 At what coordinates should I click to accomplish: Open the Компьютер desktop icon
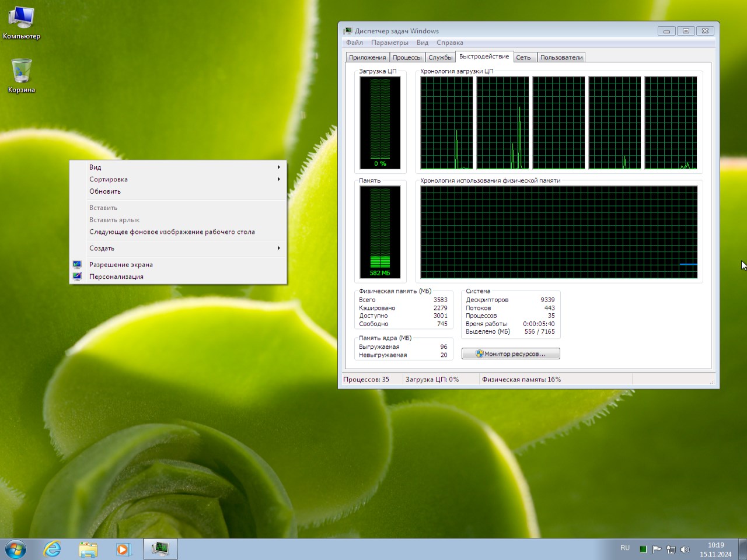(x=22, y=23)
